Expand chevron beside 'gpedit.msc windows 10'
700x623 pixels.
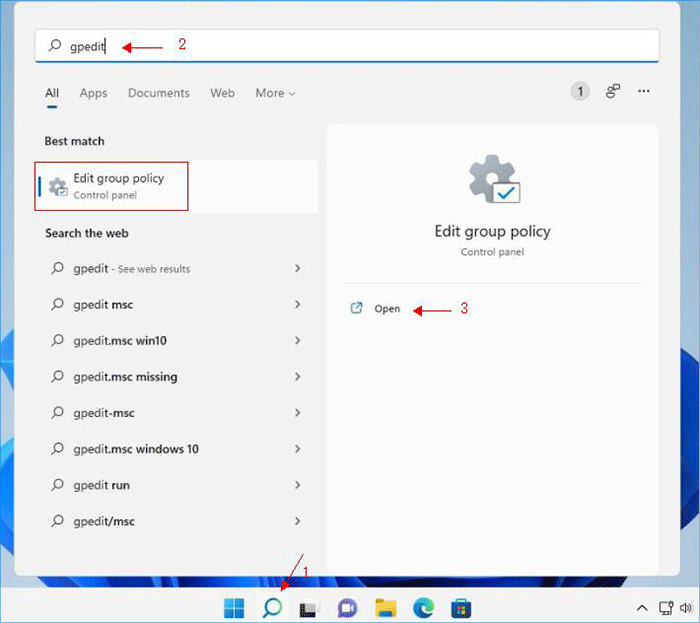(x=297, y=449)
